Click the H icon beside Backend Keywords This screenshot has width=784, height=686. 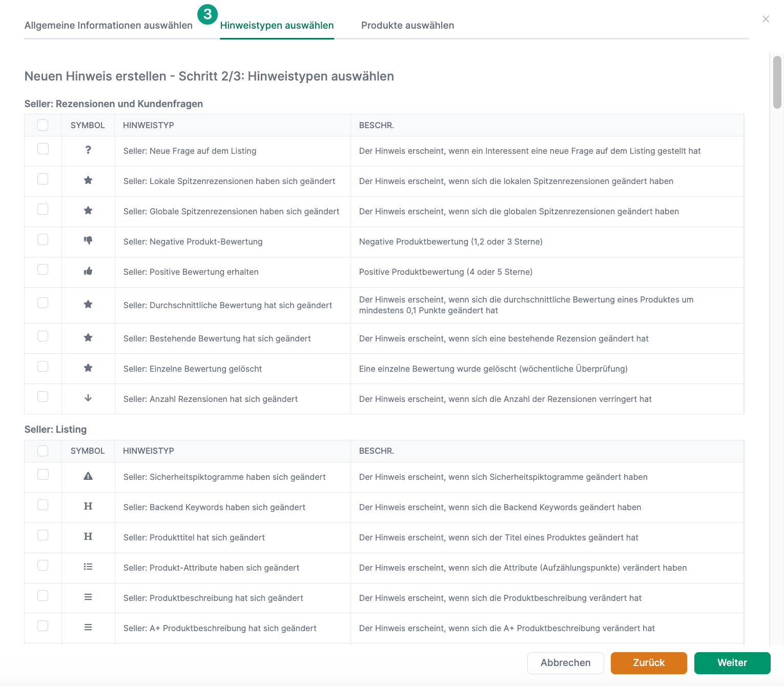tap(88, 507)
